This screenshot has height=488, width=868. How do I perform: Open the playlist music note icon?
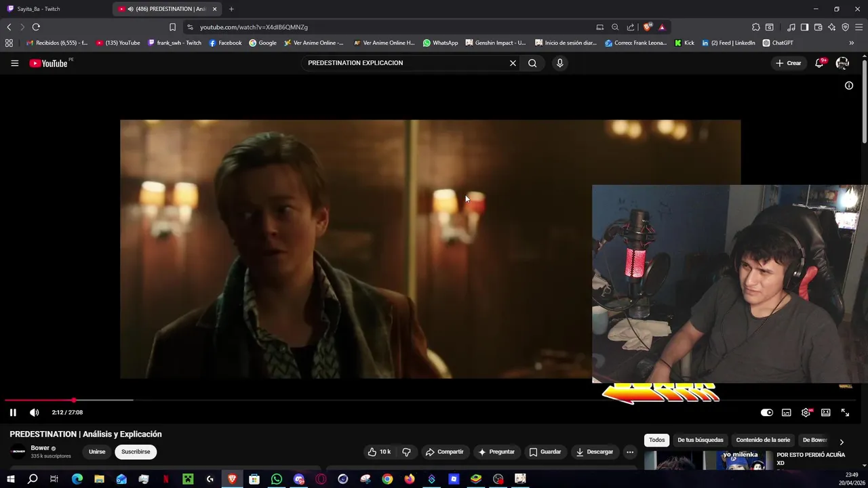(x=791, y=27)
